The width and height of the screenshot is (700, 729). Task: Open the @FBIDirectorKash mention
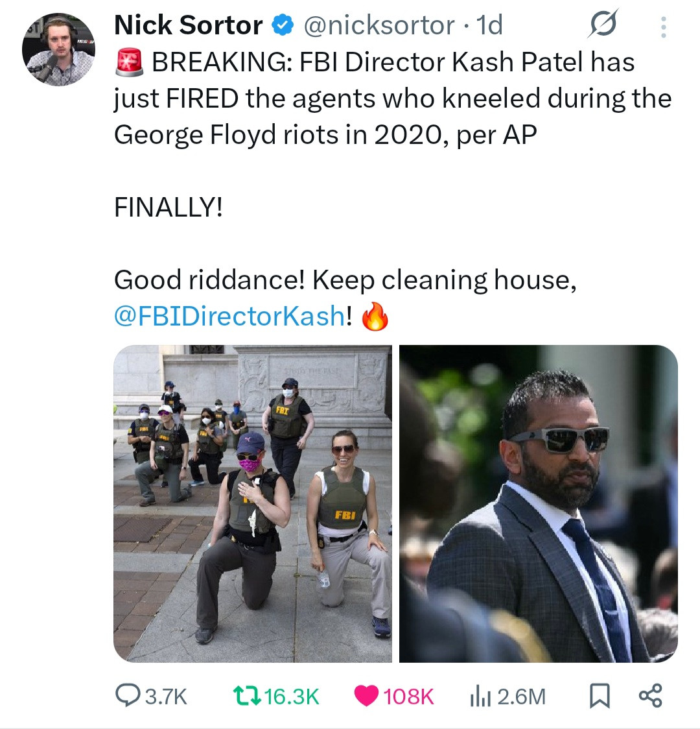tap(229, 316)
